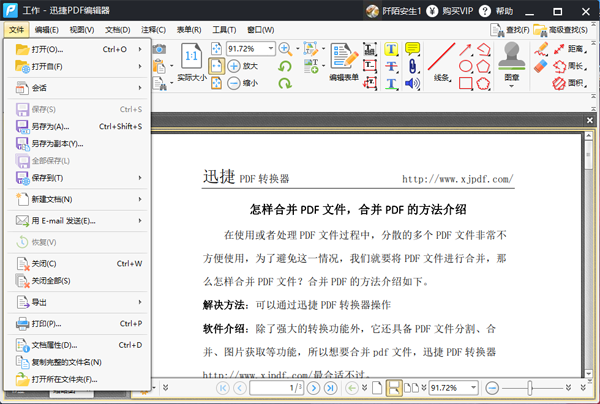Select the pencil freehand drawing tool
The image size is (600, 404).
pyautogui.click(x=541, y=49)
